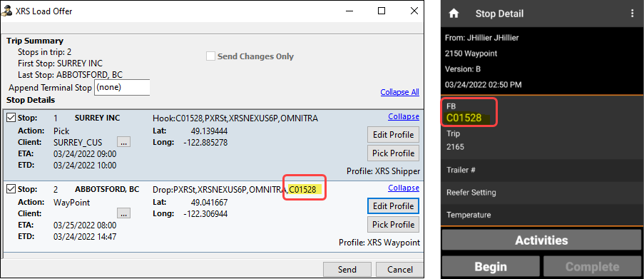Image resolution: width=644 pixels, height=279 pixels.
Task: Click the Stop 1 ETD 03/24/2022 10:00
Action: click(x=85, y=166)
